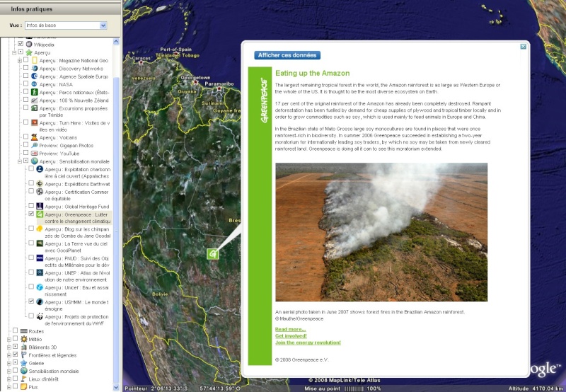Screen dimensions: 566x392
Task: Expand the Frontières et légendes group
Action: (x=9, y=355)
